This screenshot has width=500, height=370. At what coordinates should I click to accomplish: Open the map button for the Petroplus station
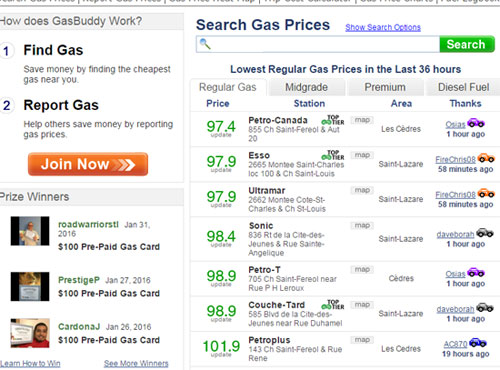[362, 340]
